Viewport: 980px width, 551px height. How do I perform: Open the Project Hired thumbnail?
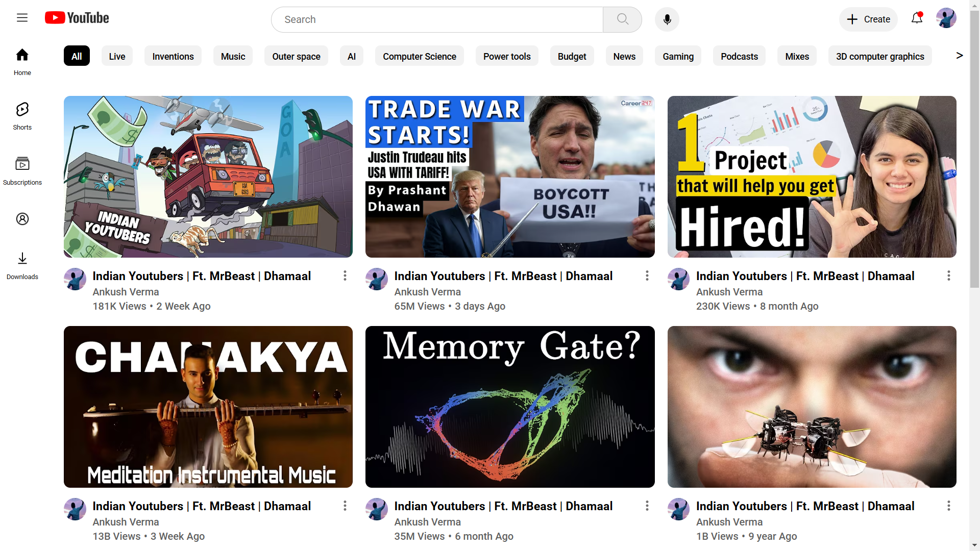point(812,177)
